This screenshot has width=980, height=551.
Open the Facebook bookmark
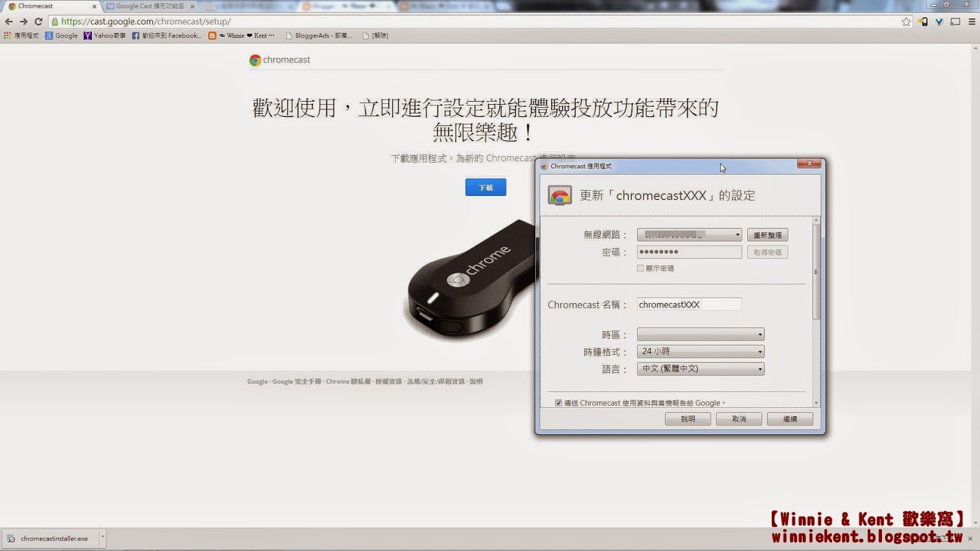tap(167, 36)
